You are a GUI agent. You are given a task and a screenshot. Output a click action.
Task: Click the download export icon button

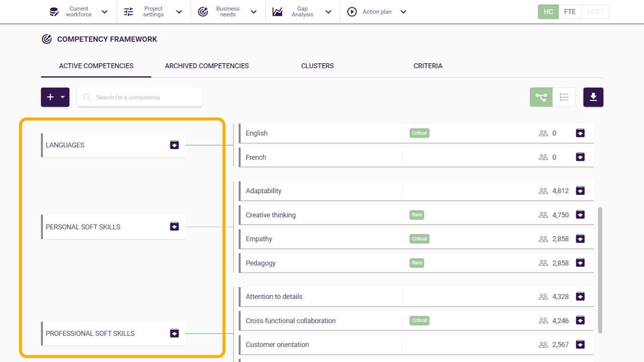click(x=593, y=98)
